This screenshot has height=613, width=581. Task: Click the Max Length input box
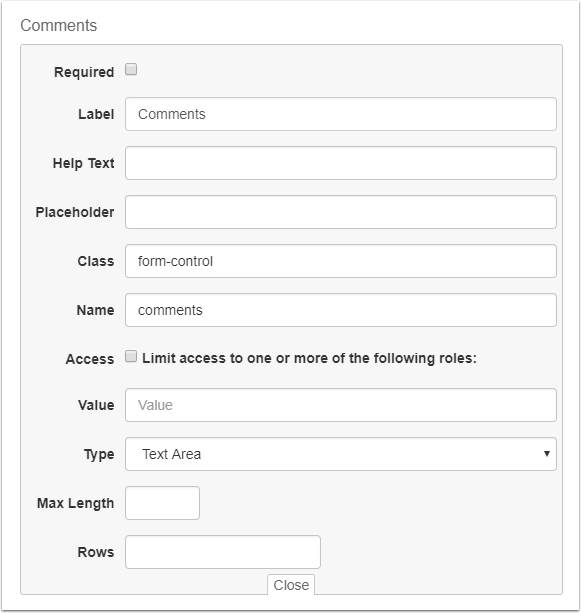[162, 503]
